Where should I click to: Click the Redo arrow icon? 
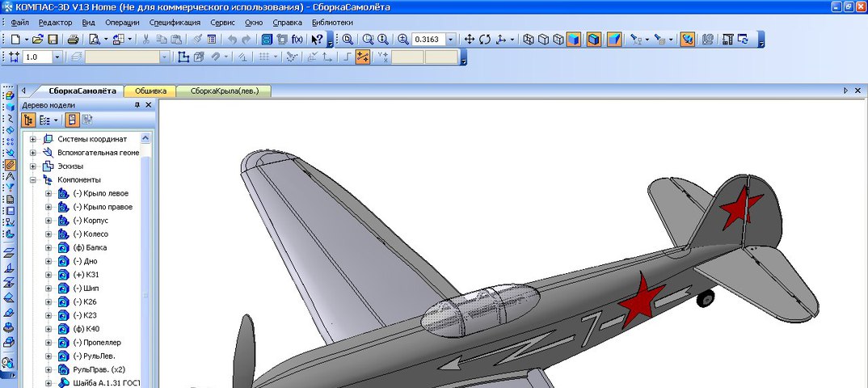click(x=246, y=40)
